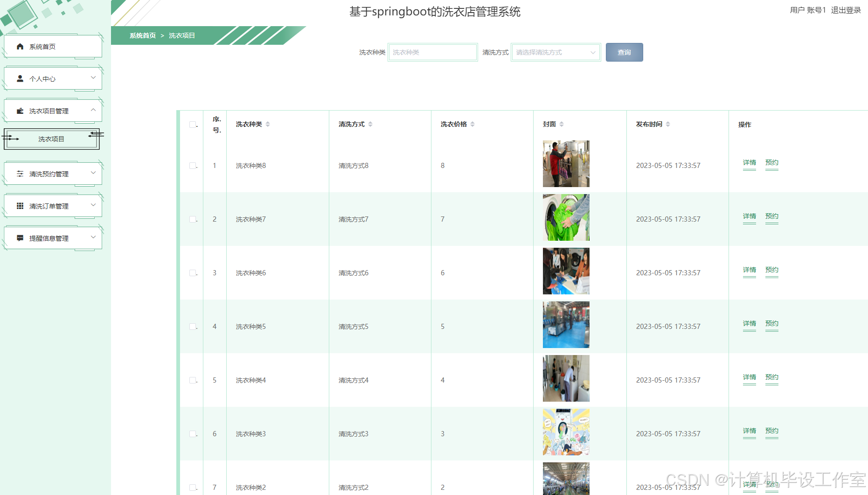Collapse the 洗衣项目管理 menu chevron
Image resolution: width=868 pixels, height=495 pixels.
point(93,110)
